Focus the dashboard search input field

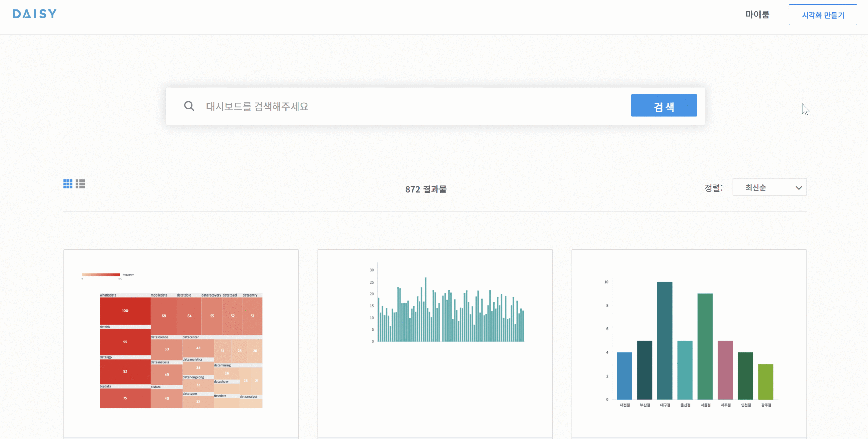pyautogui.click(x=407, y=106)
